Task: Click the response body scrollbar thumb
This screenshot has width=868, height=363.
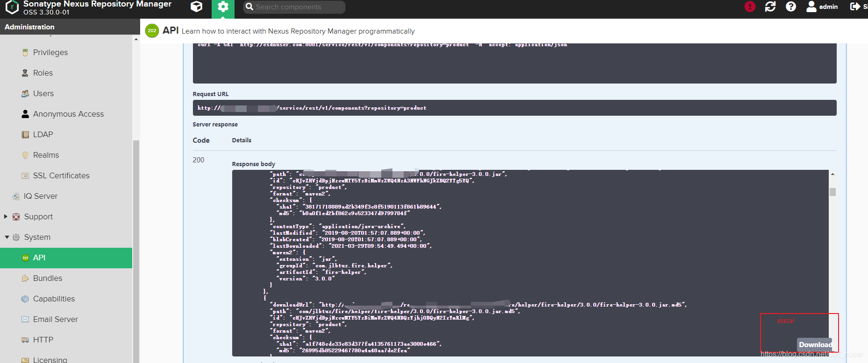Action: coord(832,192)
